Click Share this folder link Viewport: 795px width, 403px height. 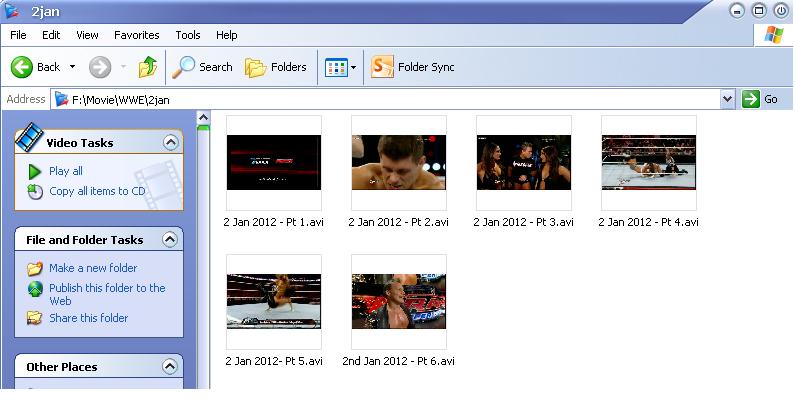tap(88, 318)
